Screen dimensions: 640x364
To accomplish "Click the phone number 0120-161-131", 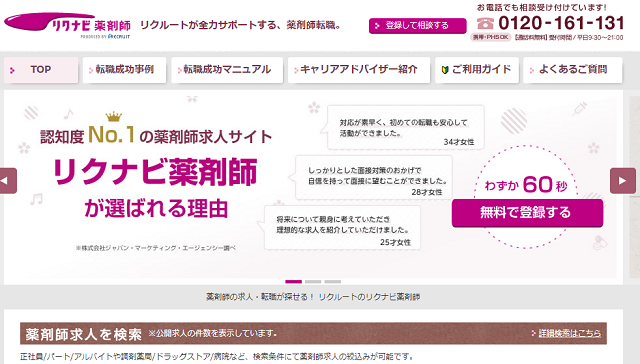I will pos(561,23).
